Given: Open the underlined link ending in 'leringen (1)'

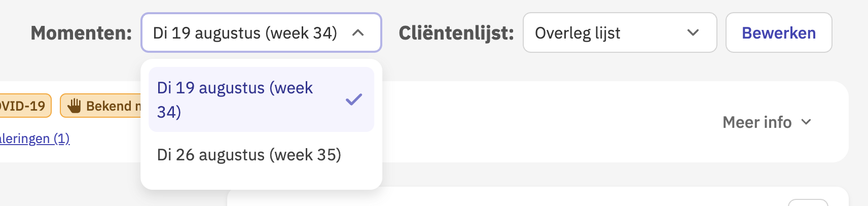Looking at the screenshot, I should tap(34, 139).
